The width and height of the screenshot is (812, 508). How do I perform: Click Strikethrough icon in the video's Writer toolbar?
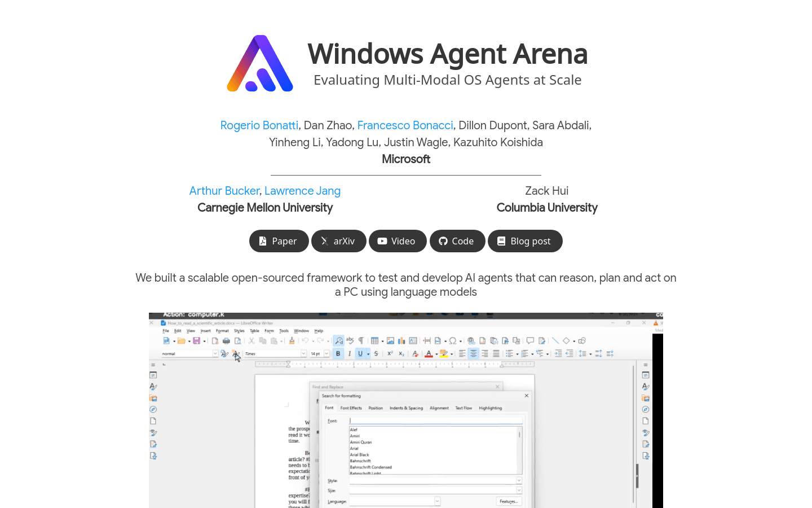[376, 353]
